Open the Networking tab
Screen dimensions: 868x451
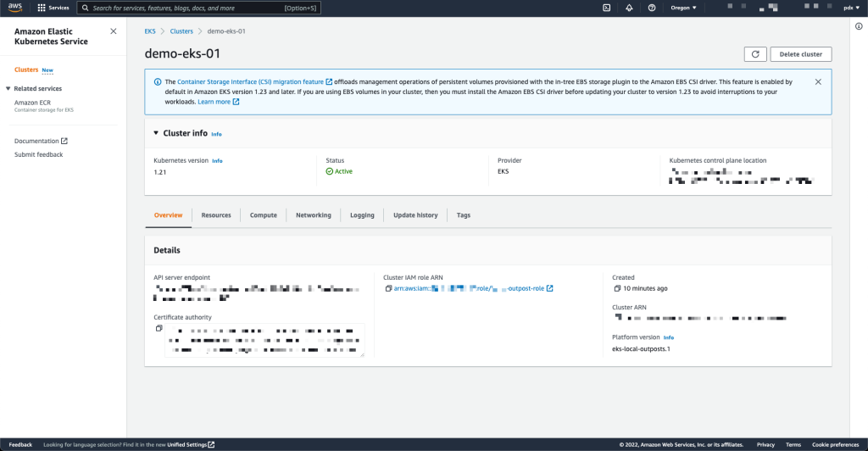click(314, 215)
